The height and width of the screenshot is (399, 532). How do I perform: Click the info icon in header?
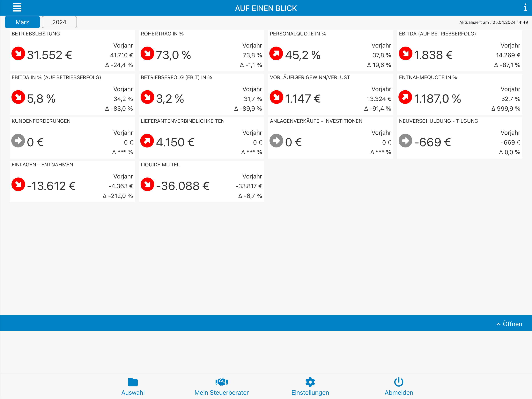tap(525, 7)
